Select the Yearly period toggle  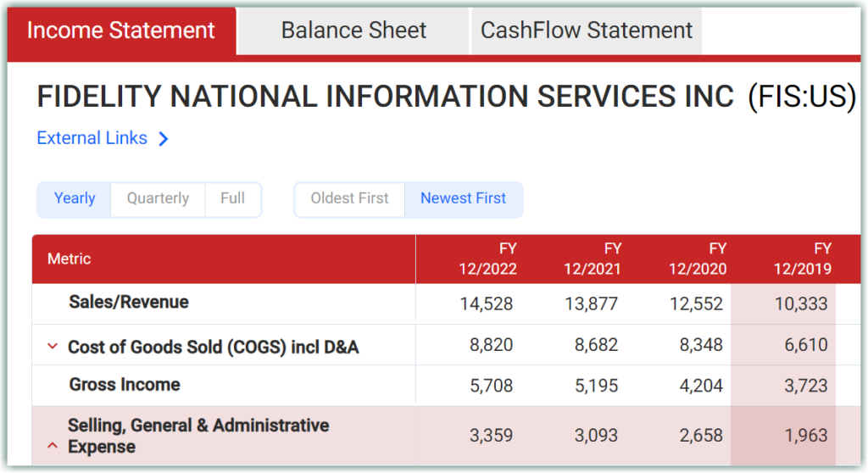coord(75,199)
